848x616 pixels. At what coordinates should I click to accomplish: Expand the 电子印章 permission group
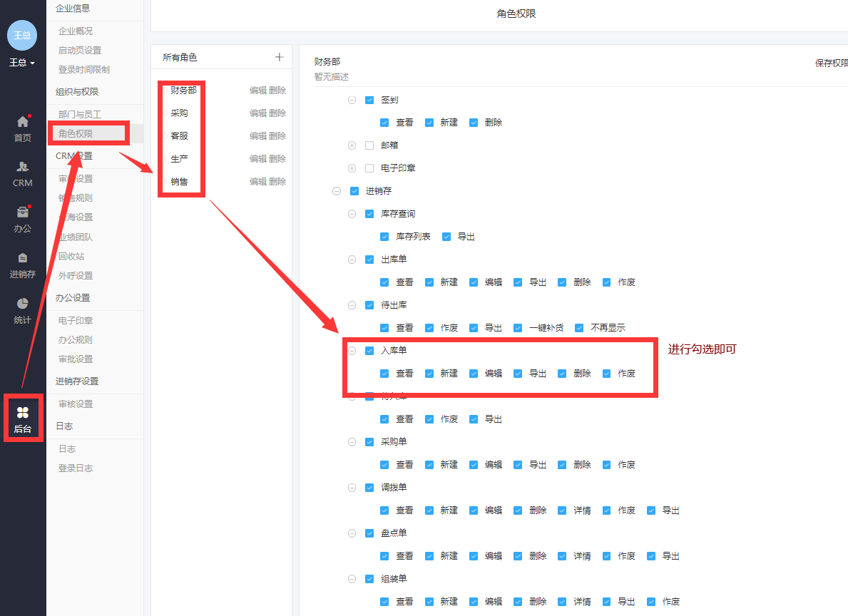(x=352, y=168)
